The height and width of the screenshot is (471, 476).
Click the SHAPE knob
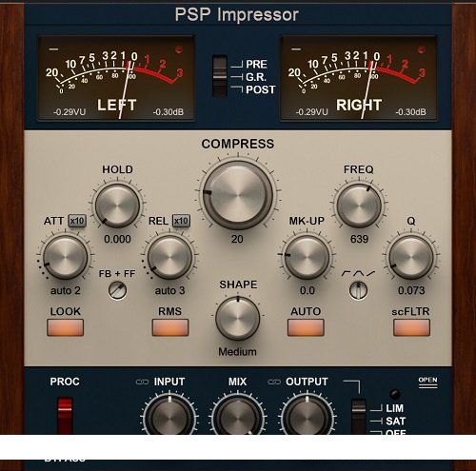click(x=238, y=319)
